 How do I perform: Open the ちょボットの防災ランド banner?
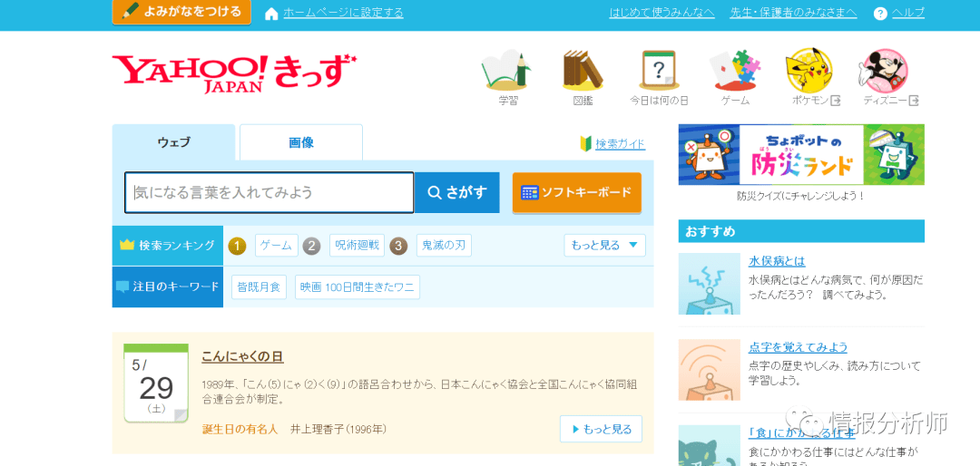[801, 154]
